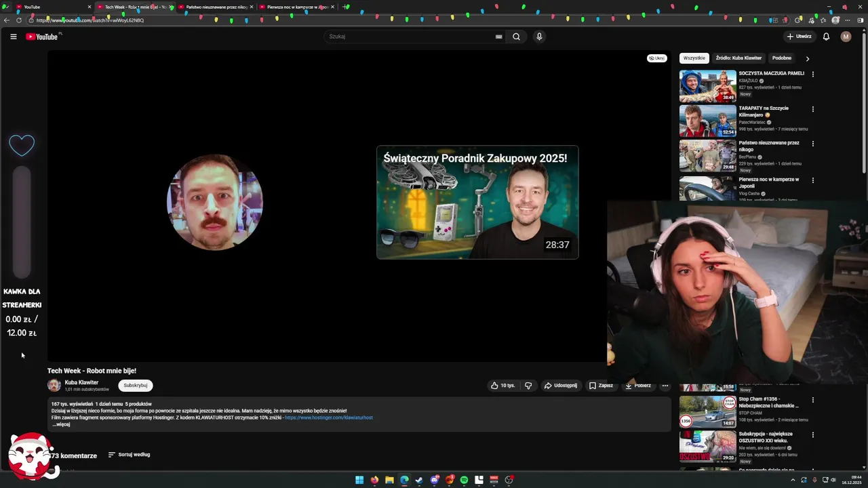Open options for Stop Cham #1356 video

tap(812, 400)
